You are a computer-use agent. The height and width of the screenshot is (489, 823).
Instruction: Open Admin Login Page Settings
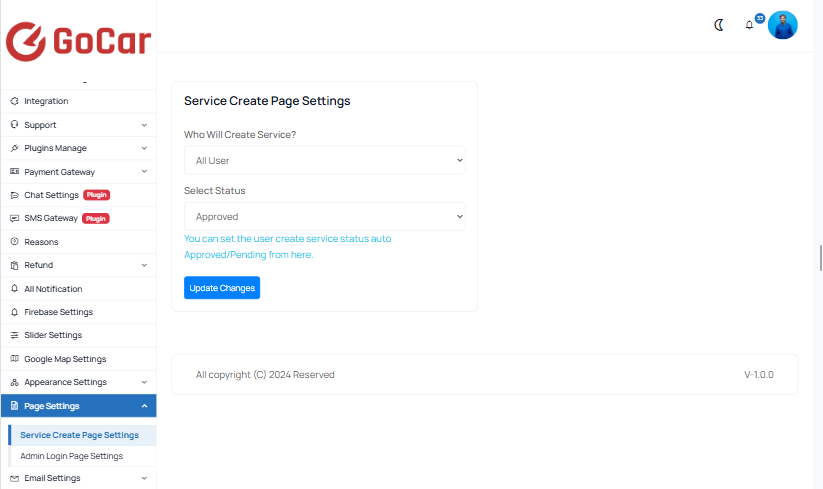[x=71, y=456]
